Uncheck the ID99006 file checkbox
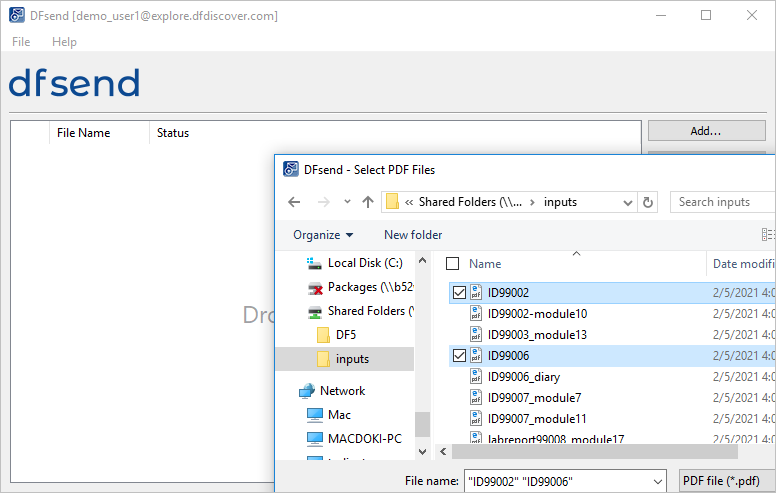Screen dimensions: 776x493 click(459, 355)
